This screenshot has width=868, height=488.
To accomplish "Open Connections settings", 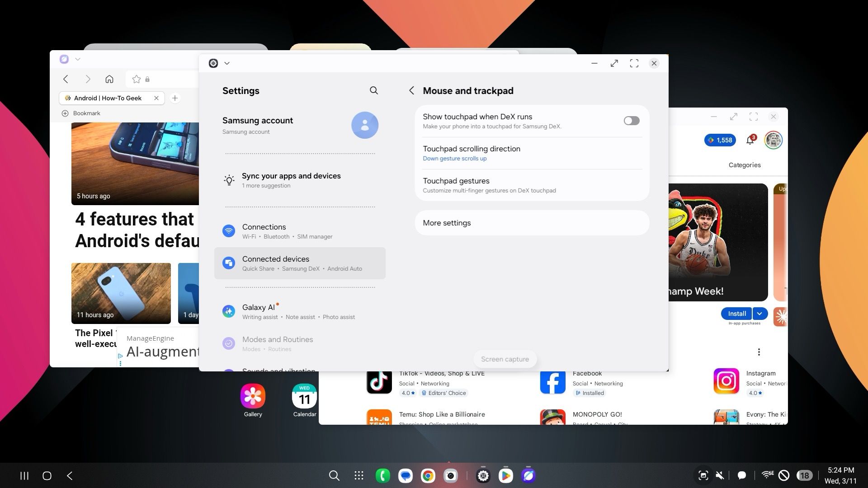I will (x=300, y=231).
